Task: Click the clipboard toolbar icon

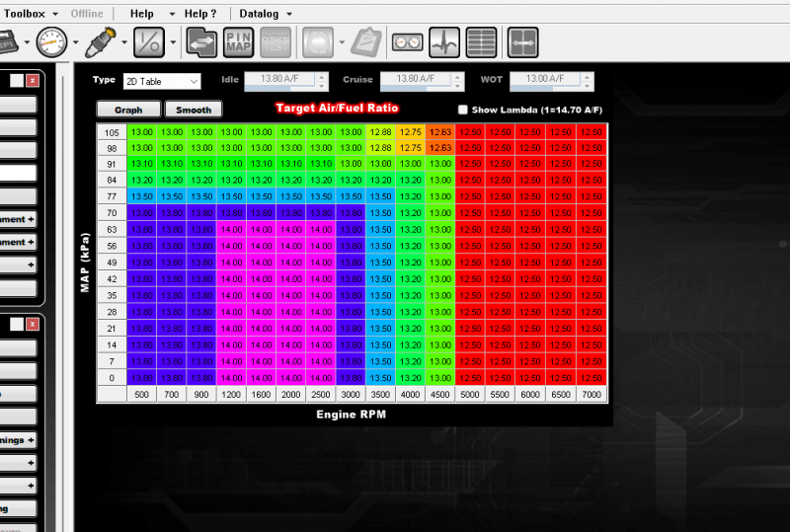Action: tap(366, 42)
